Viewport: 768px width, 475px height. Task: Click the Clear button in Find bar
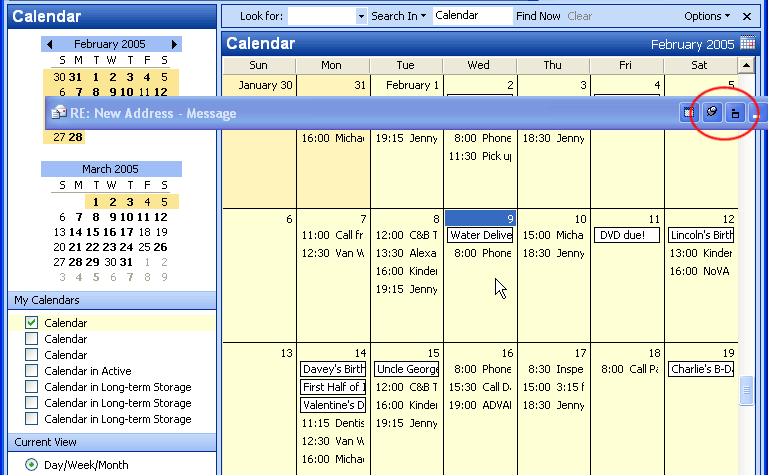579,16
